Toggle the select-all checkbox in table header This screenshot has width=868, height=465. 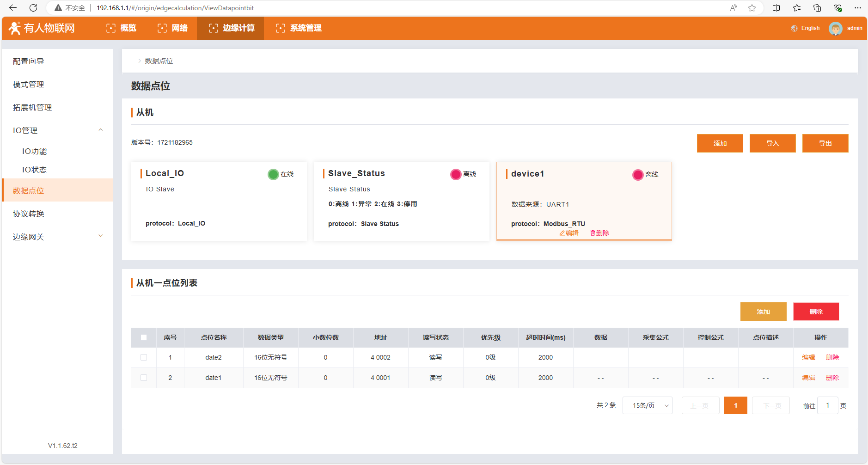[x=144, y=338]
